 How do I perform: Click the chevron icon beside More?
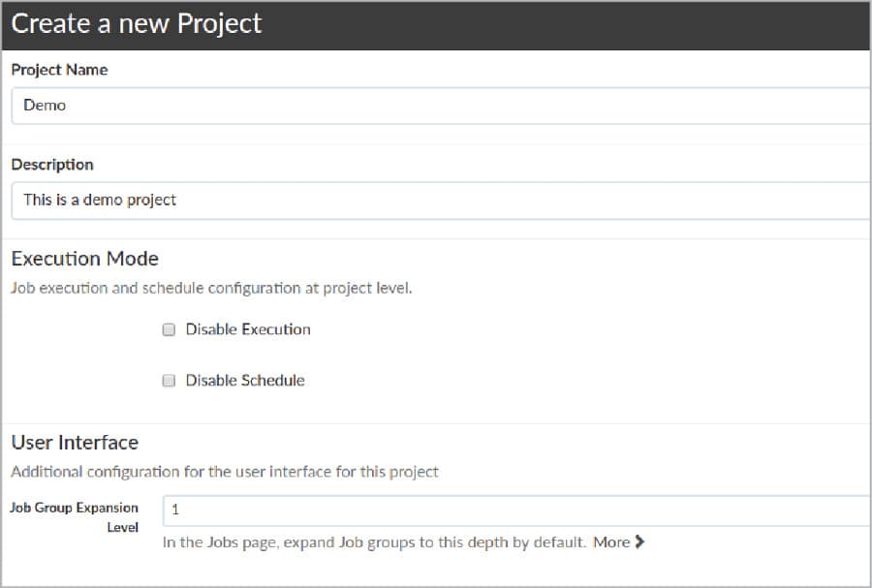point(639,542)
